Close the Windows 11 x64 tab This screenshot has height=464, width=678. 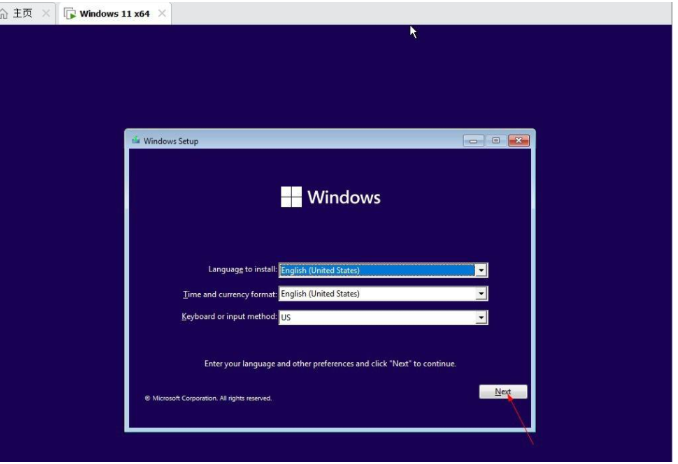(x=162, y=13)
